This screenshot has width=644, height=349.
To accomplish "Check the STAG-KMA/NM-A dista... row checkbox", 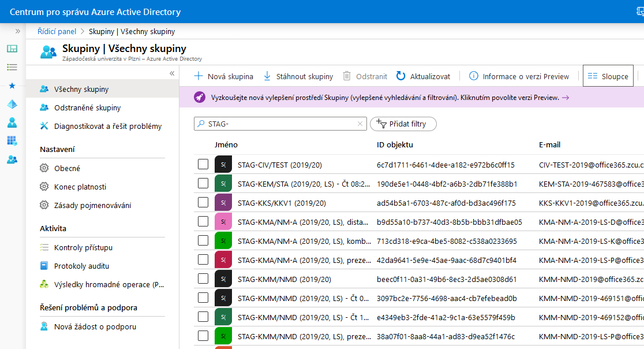I will coord(203,221).
